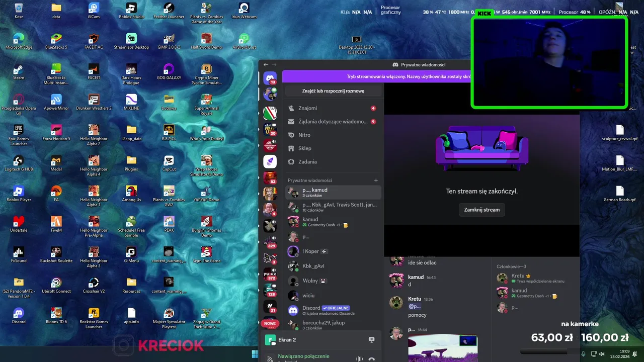Open Discord direct messages home icon
The width and height of the screenshot is (644, 362).
click(x=270, y=78)
